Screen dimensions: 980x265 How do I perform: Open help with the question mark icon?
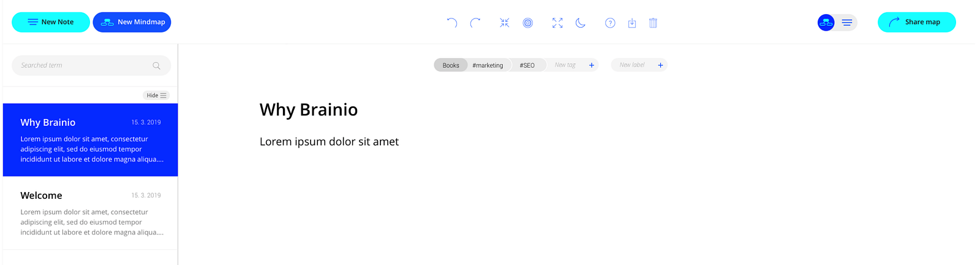(x=610, y=23)
